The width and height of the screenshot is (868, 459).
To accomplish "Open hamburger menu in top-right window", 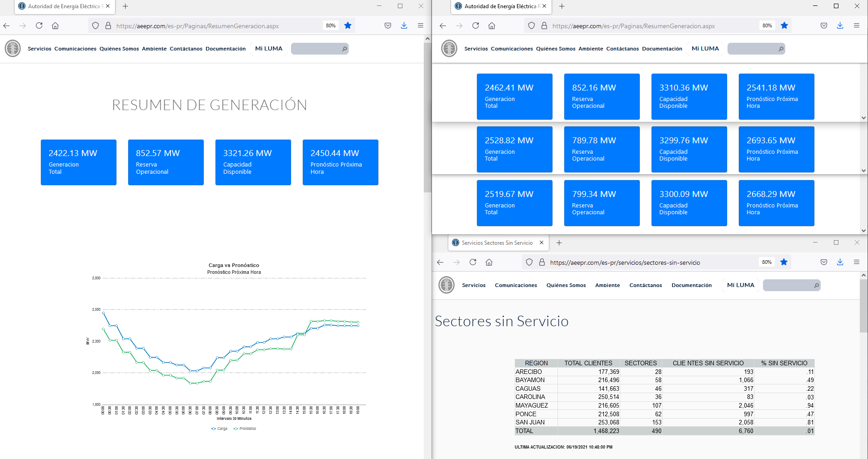I will 857,25.
